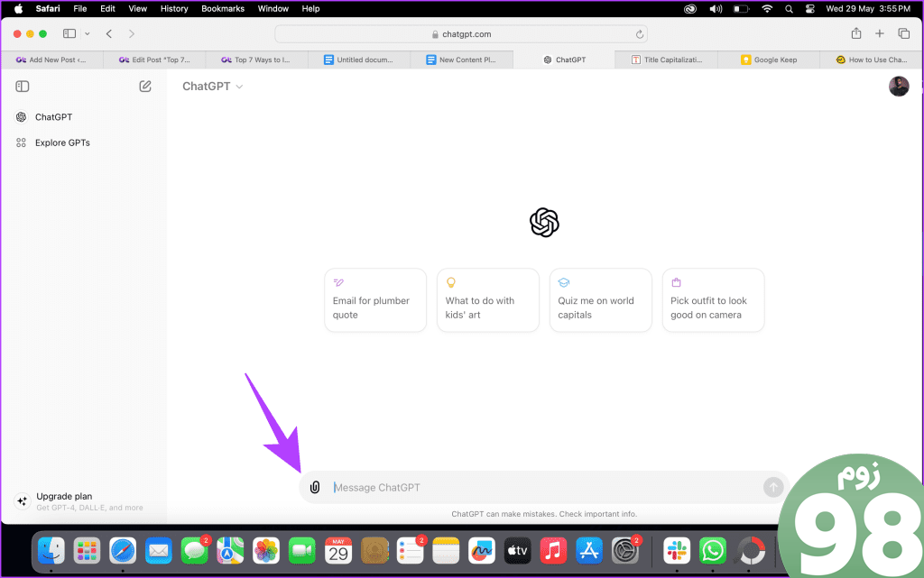924x578 pixels.
Task: Expand the ChatGPT model selector dropdown
Action: (x=212, y=87)
